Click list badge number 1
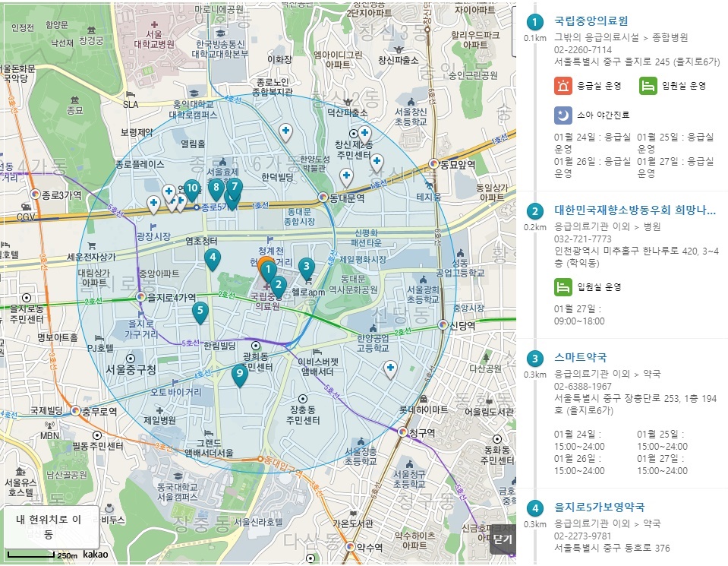The image size is (728, 566). pos(535,21)
